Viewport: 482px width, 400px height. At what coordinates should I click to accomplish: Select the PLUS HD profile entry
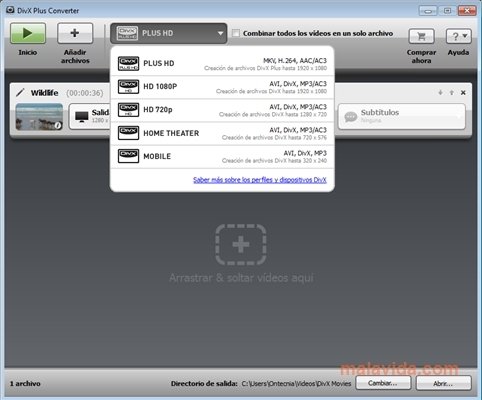tap(222, 64)
